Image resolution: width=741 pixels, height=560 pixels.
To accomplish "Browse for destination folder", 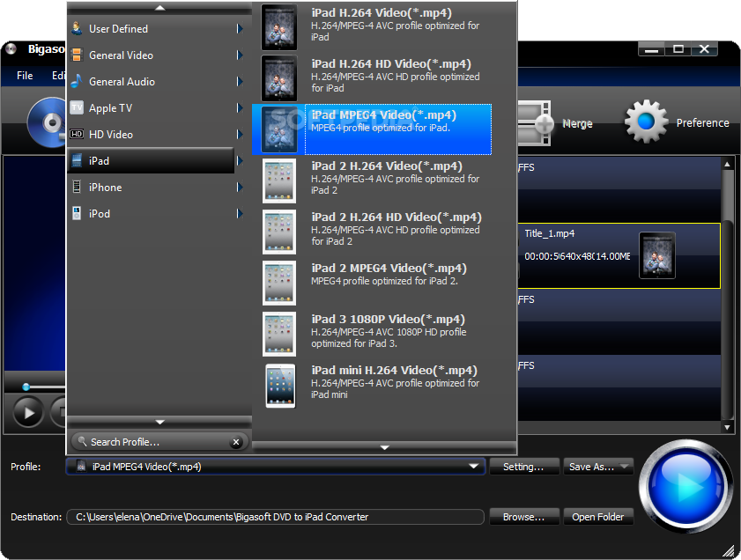I will click(524, 517).
